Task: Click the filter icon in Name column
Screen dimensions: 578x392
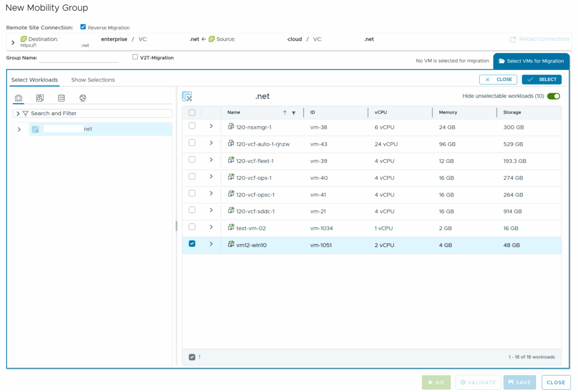Action: pos(294,113)
